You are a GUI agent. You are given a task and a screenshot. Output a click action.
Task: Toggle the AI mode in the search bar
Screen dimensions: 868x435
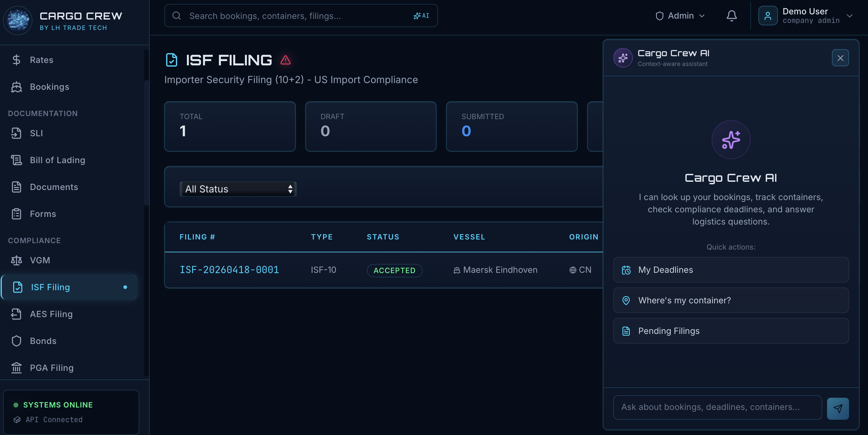(x=421, y=16)
